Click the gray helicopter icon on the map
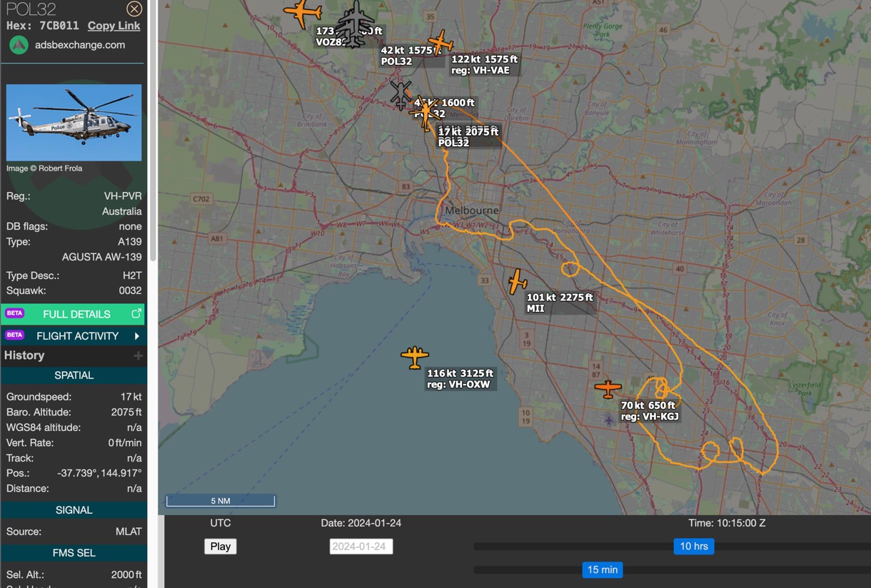Viewport: 871px width, 588px height. coord(401,94)
